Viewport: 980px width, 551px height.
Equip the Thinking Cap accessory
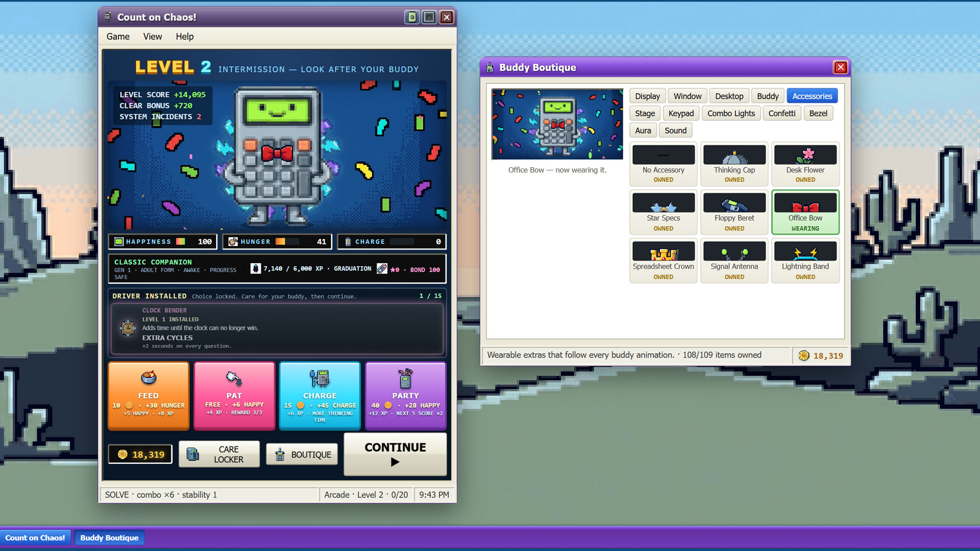pyautogui.click(x=734, y=164)
